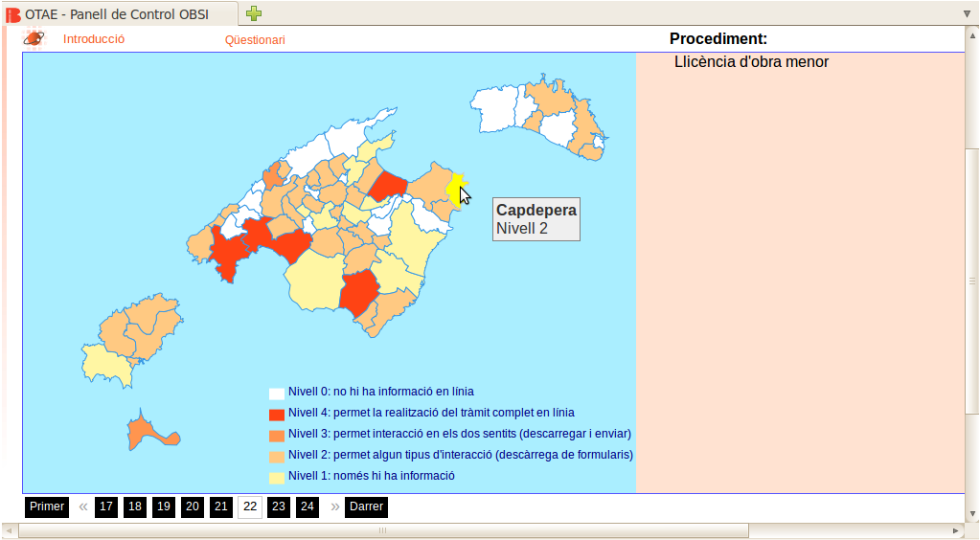Click the red Nivell 4 legend swatch
The height and width of the screenshot is (540, 980).
(x=277, y=415)
